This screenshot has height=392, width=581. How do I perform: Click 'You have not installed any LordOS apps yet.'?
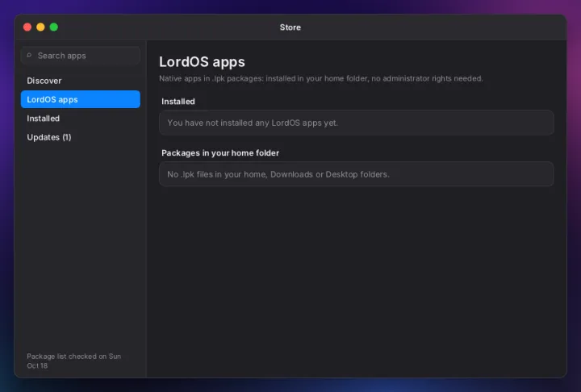[253, 123]
